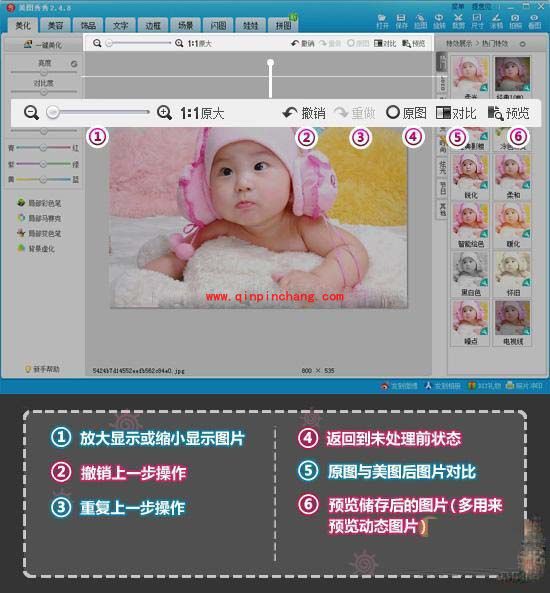550x593 pixels.
Task: Open the 节日 effects side tab
Action: [x=442, y=188]
